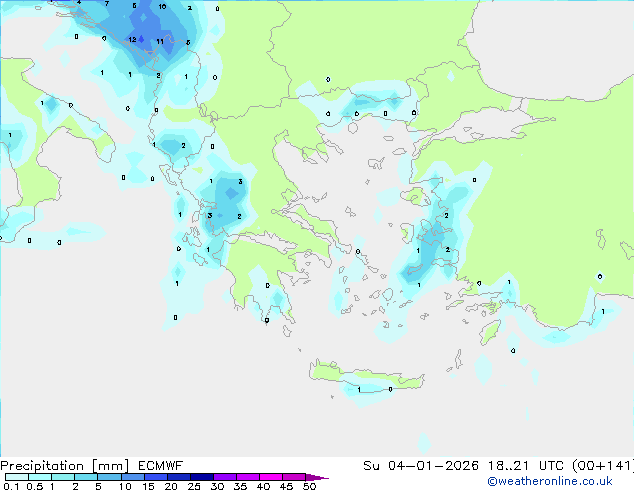Click the "[mm]" unit label
Image resolution: width=634 pixels, height=490 pixels.
point(110,466)
